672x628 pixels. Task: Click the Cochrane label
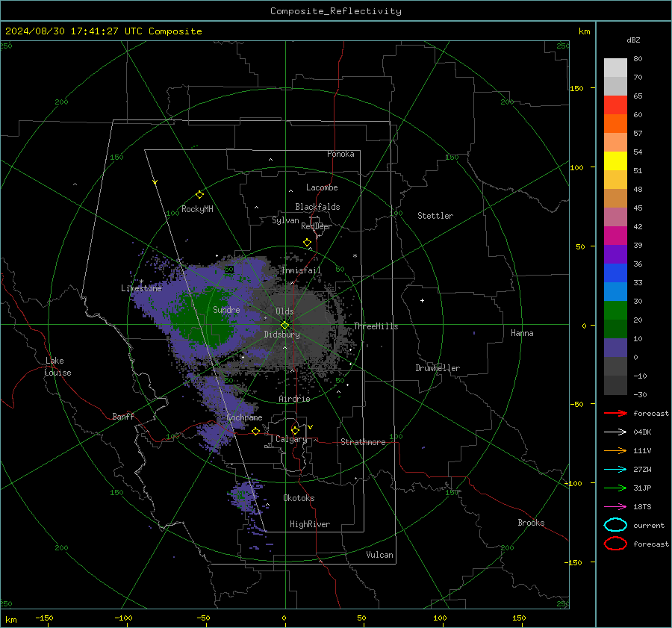[x=244, y=417]
